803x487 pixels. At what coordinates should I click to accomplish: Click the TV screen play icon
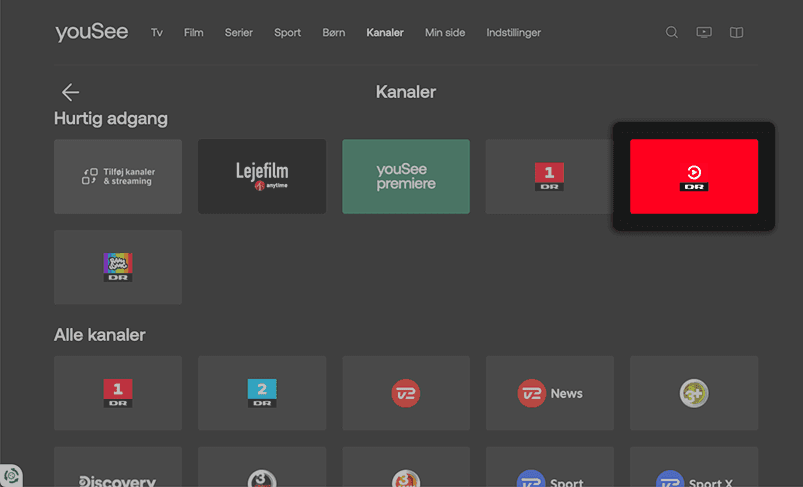pos(704,33)
